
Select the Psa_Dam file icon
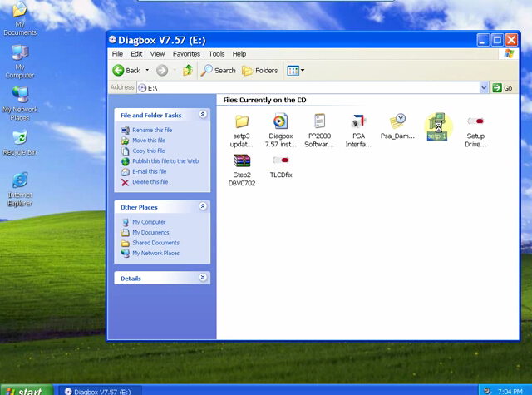(x=397, y=121)
